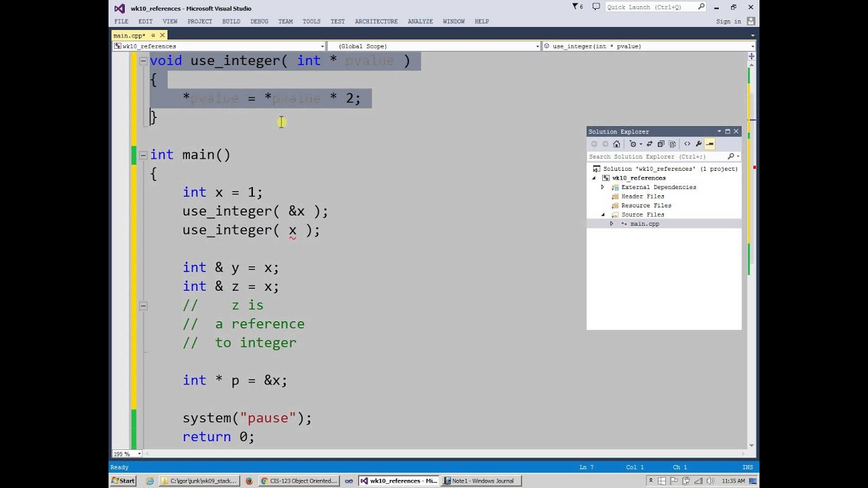
Task: Toggle the highlighted Preview Selected Items icon
Action: [x=710, y=144]
